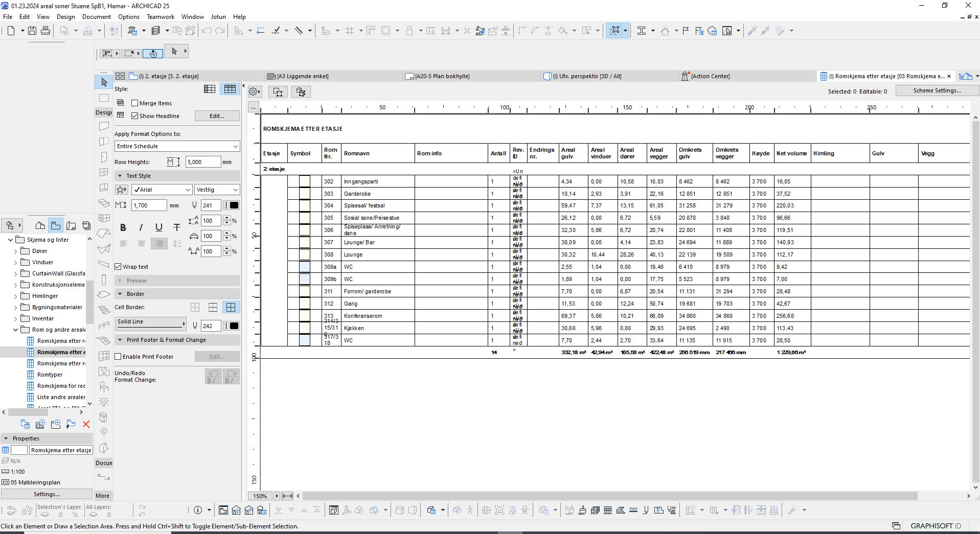Click the Save icon in the toolbar
This screenshot has height=534, width=980.
click(32, 31)
